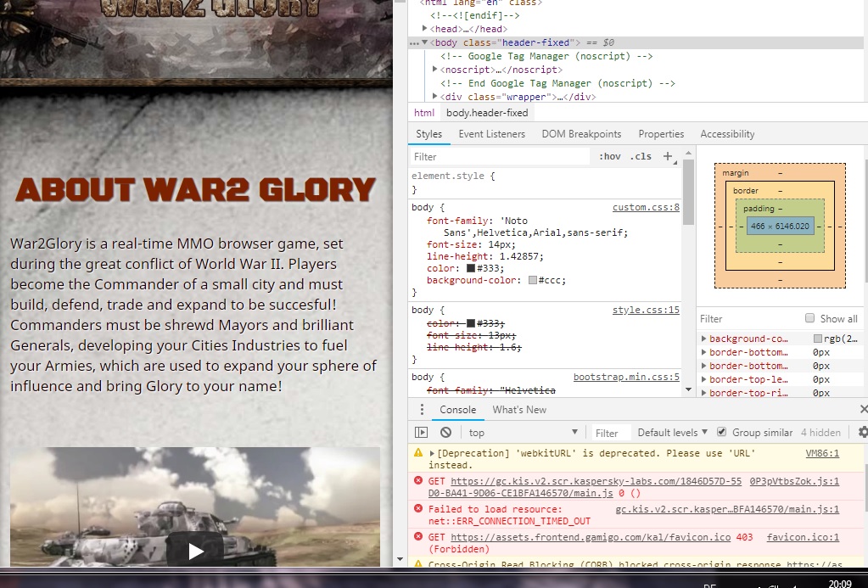Add a new style rule with plus icon
Viewport: 868px width, 588px height.
[x=668, y=157]
